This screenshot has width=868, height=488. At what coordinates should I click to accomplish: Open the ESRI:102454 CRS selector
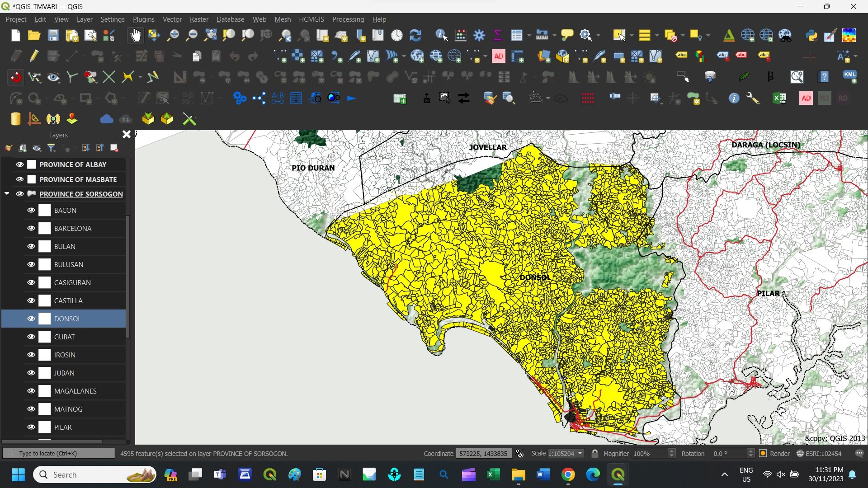coord(819,453)
